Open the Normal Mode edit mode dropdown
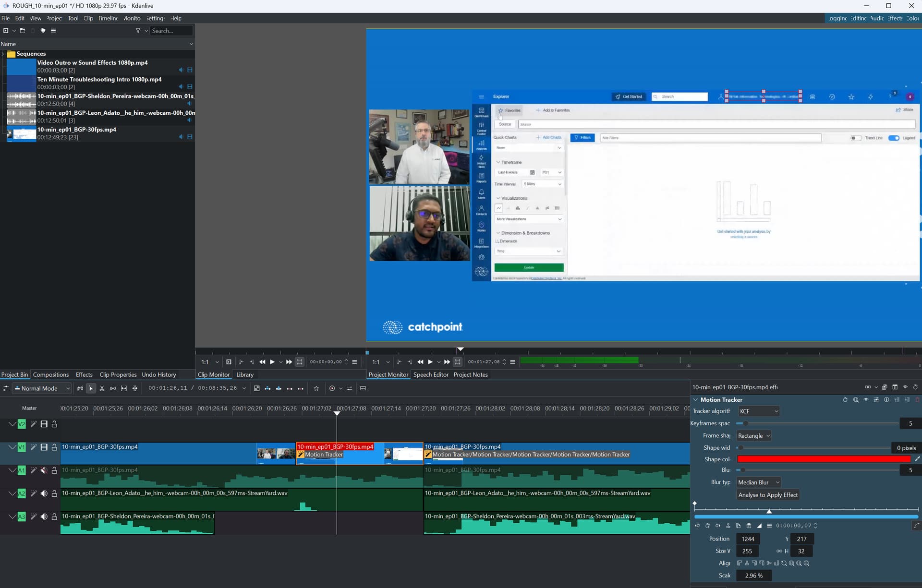 (42, 388)
